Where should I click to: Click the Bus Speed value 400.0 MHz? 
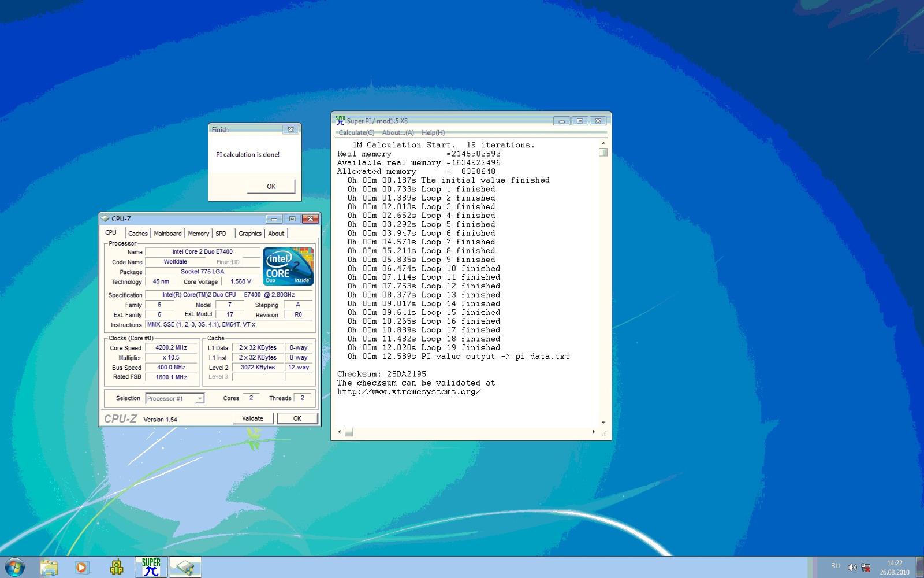pos(172,368)
